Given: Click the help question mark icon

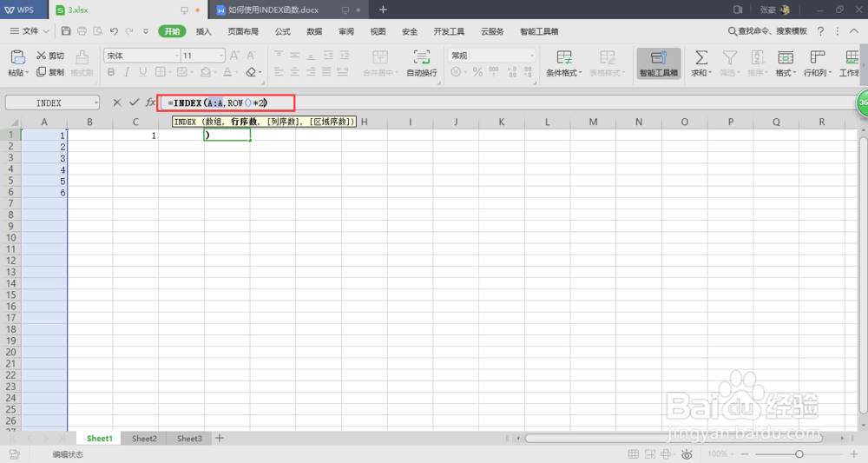Looking at the screenshot, I should tap(821, 31).
